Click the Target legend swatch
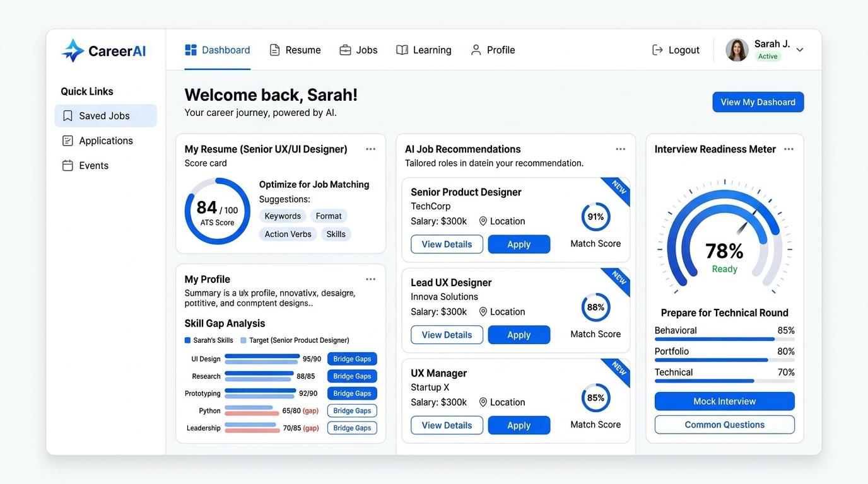868x484 pixels. [x=243, y=340]
